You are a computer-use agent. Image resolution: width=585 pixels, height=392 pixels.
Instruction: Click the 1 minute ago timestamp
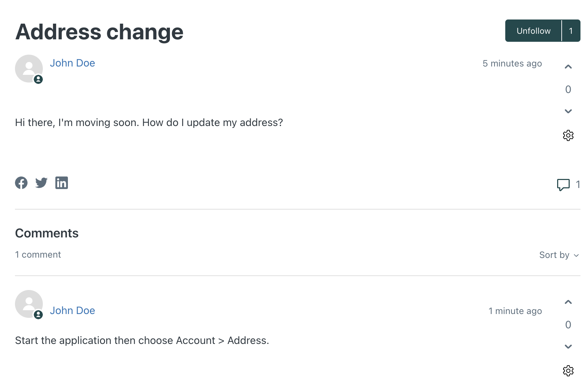tap(515, 311)
